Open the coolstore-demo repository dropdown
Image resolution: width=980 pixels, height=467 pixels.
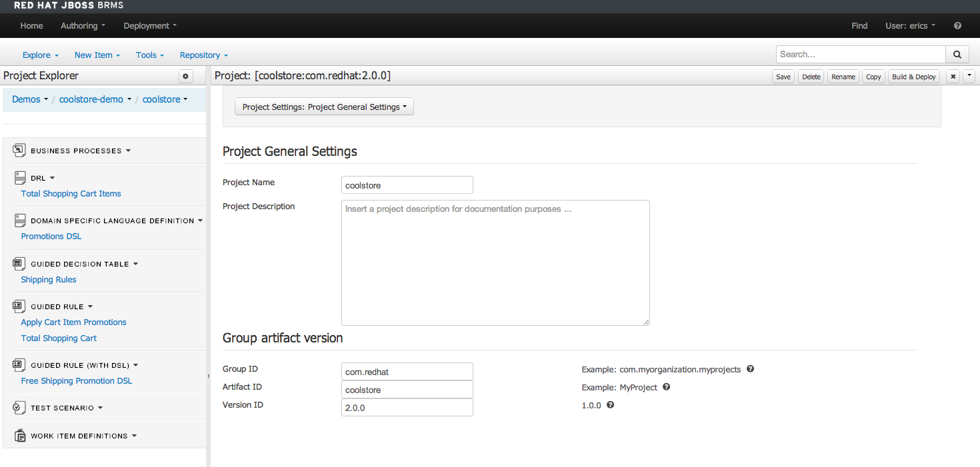95,99
